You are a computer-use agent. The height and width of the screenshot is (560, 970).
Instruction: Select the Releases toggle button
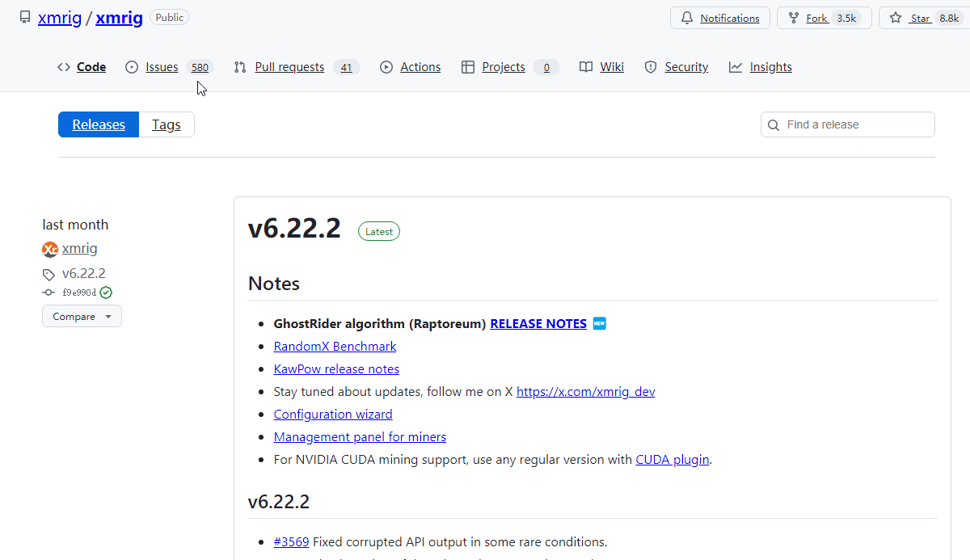(99, 124)
